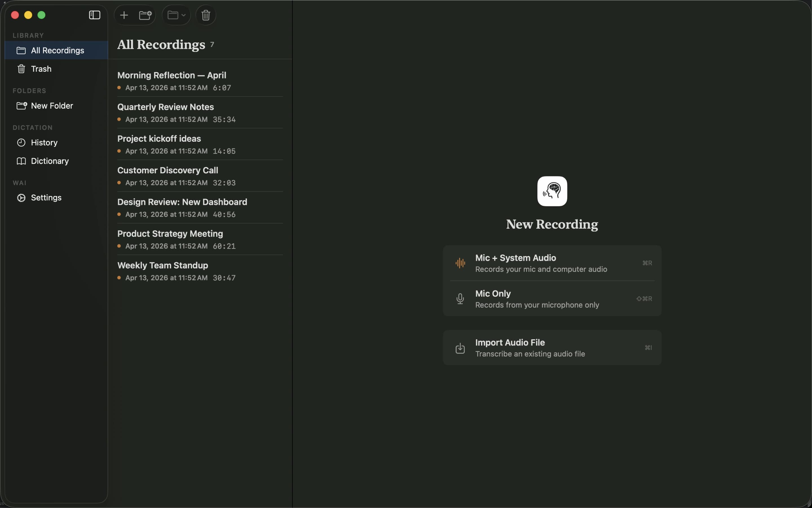Click New Folder in the sidebar

(x=56, y=106)
